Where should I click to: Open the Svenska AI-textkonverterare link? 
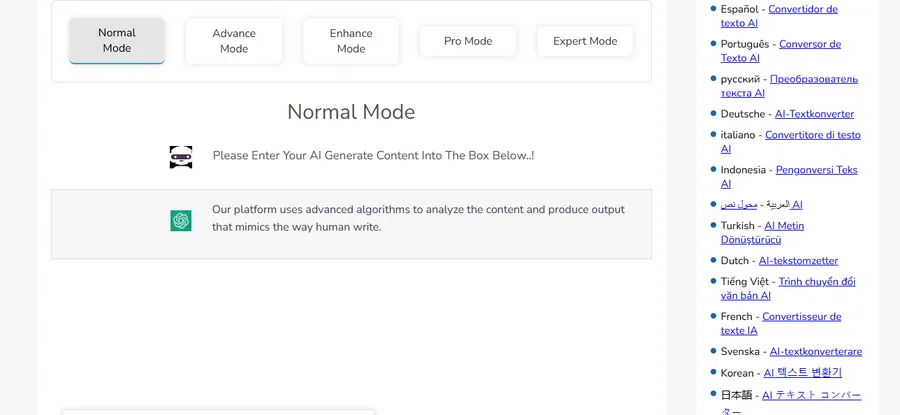pyautogui.click(x=815, y=352)
